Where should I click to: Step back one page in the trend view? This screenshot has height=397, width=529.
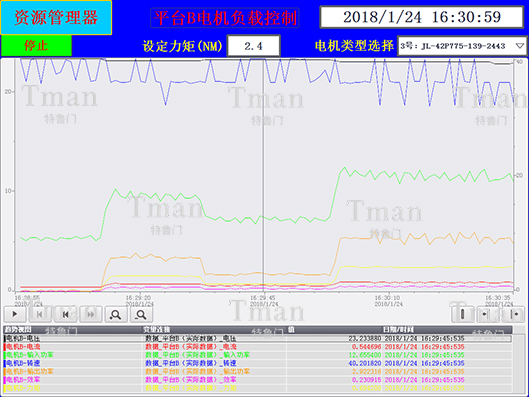point(65,314)
